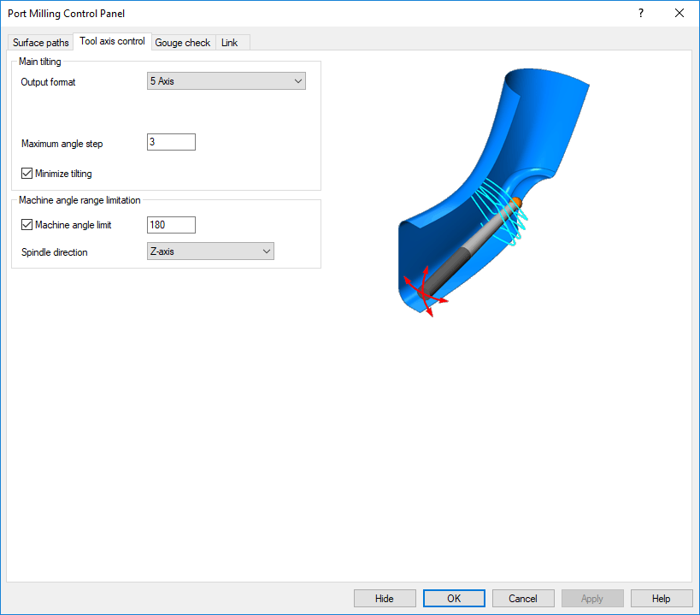Close the Port Milling Control Panel window

(x=679, y=13)
